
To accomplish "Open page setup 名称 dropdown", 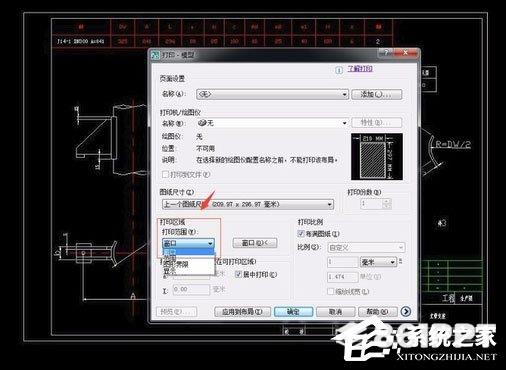I will click(272, 94).
